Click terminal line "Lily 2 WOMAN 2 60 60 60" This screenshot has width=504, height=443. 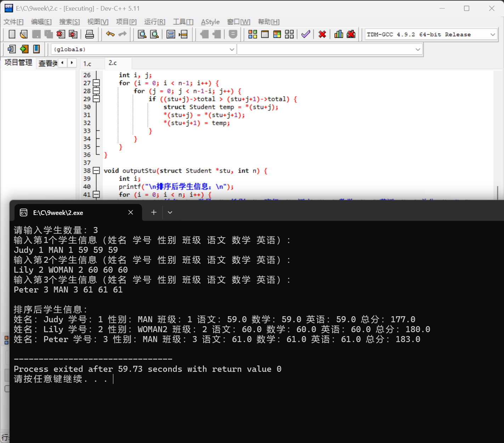tap(71, 270)
